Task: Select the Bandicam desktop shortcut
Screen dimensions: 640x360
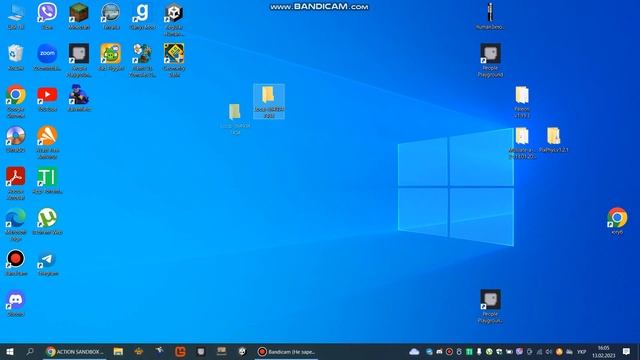Action: [16, 262]
